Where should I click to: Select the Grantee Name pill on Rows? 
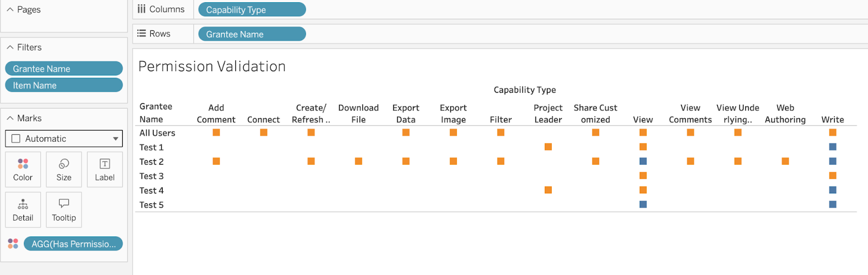coord(252,34)
